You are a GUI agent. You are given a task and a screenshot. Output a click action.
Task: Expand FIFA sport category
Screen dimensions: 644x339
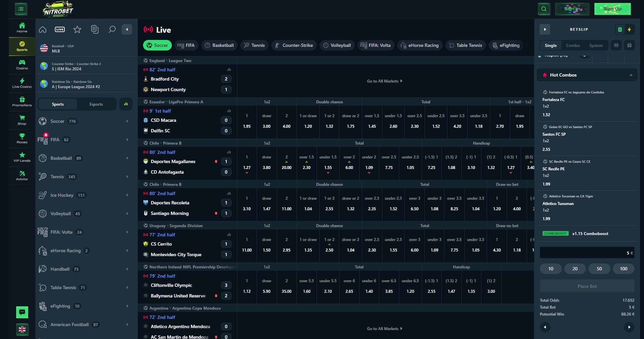pos(87,140)
